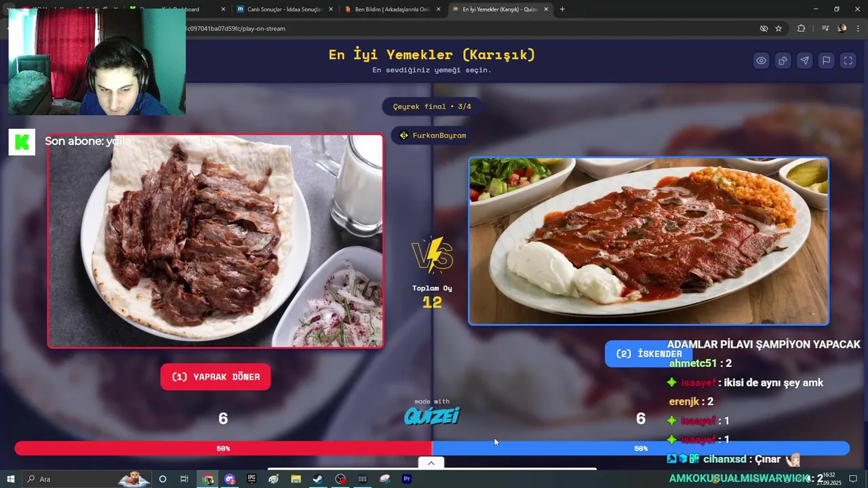The height and width of the screenshot is (488, 868).
Task: Click the Çeyrek final 3/4 round label
Action: coord(432,106)
